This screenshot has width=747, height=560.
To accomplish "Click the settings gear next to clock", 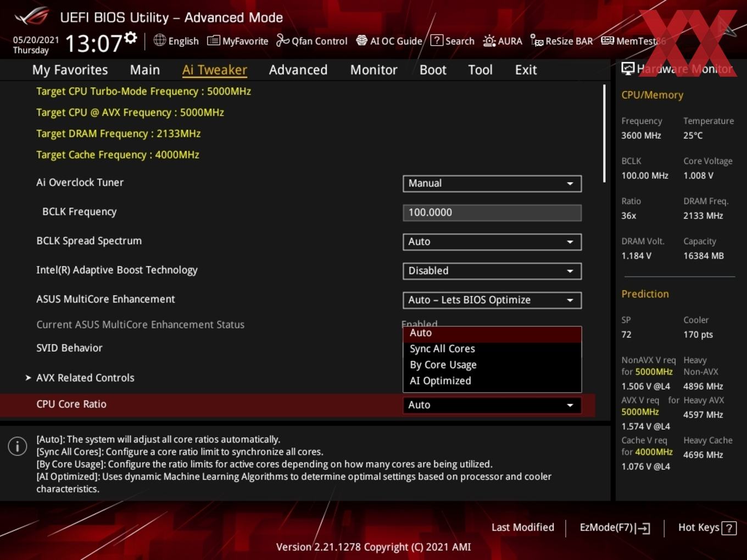I will click(x=131, y=38).
